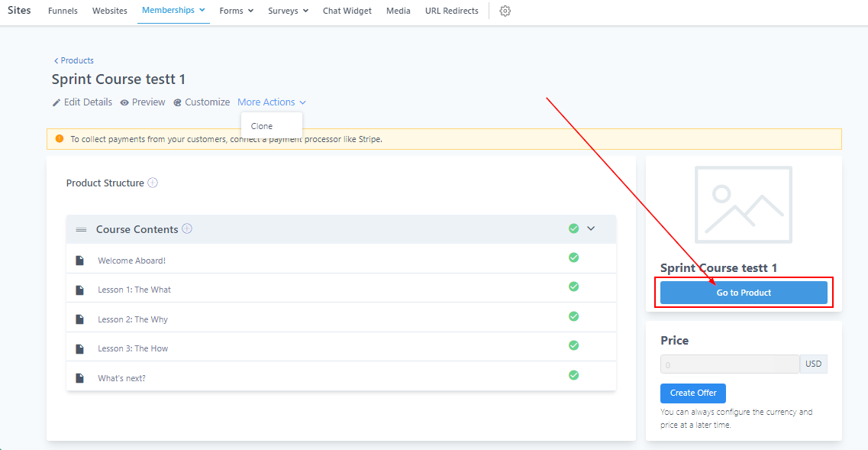Toggle published checkmark for Lesson 1: The What

(x=573, y=287)
